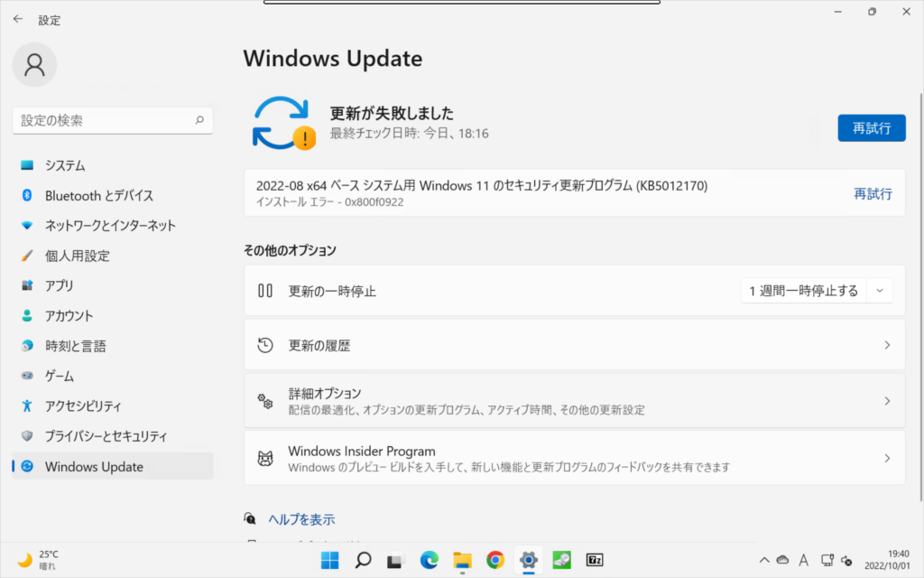The height and width of the screenshot is (578, 924).
Task: Select Bluetooth とデバイス in sidebar
Action: pos(99,196)
